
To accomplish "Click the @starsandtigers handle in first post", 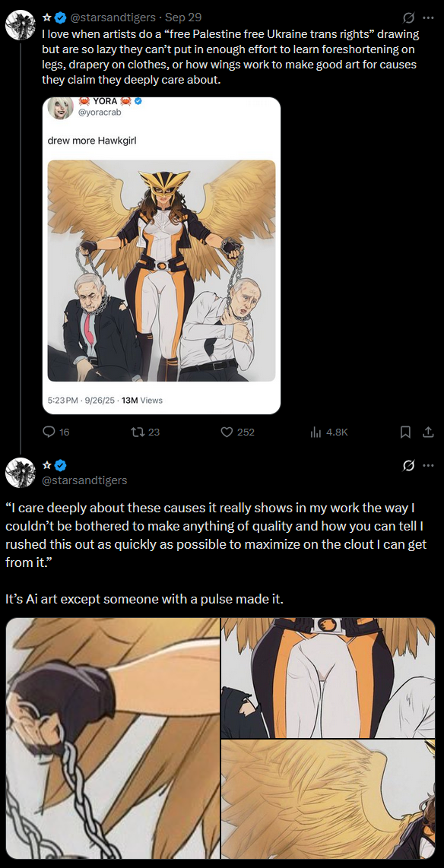I will 113,17.
